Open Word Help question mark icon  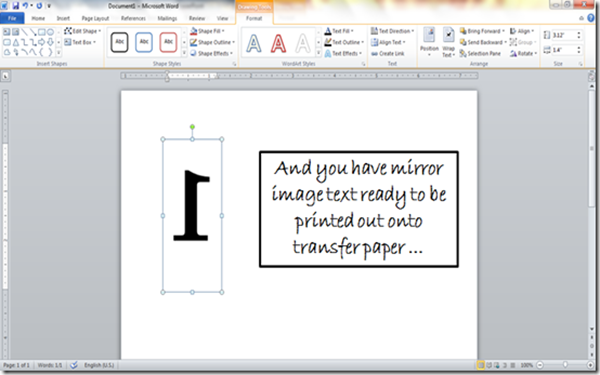point(591,18)
